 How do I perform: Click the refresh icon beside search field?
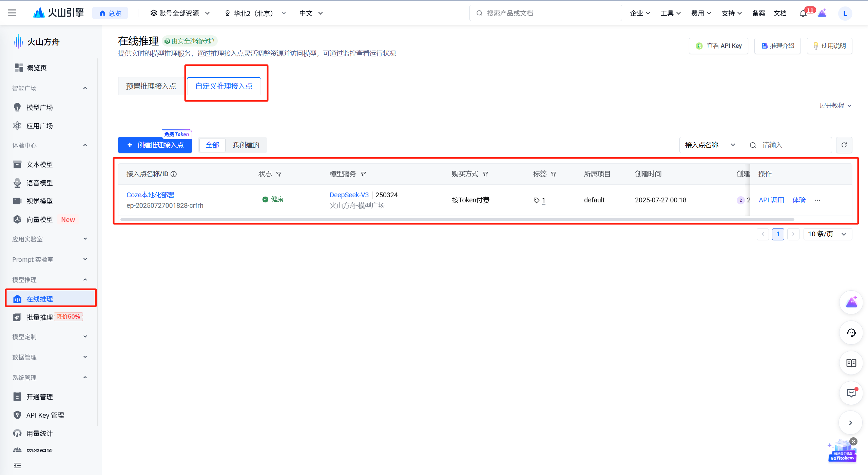[844, 145]
